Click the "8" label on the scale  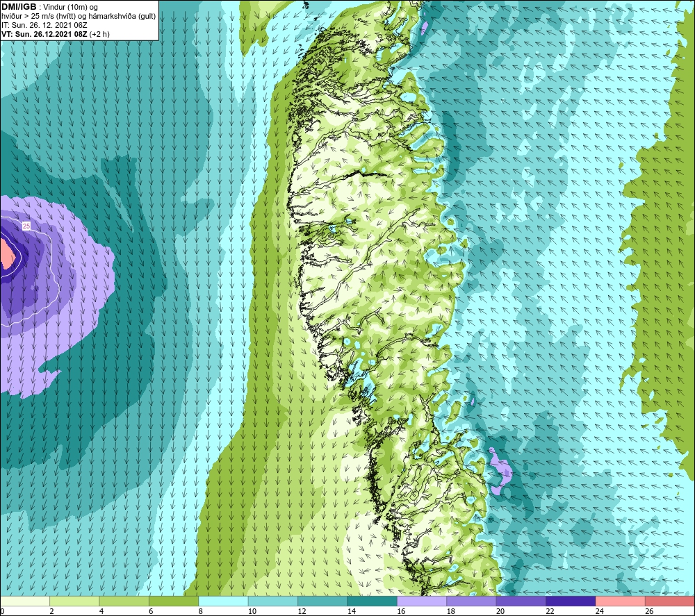point(201,611)
